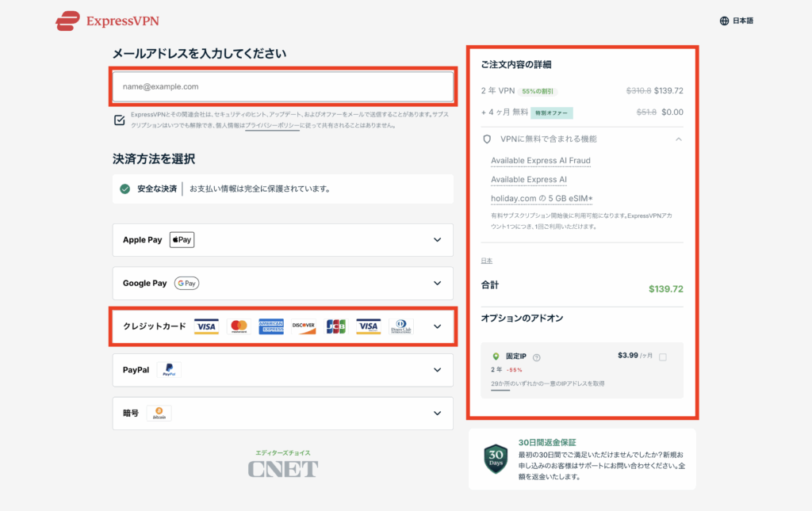
Task: Click the オプションのアドオン heading
Action: coord(522,318)
